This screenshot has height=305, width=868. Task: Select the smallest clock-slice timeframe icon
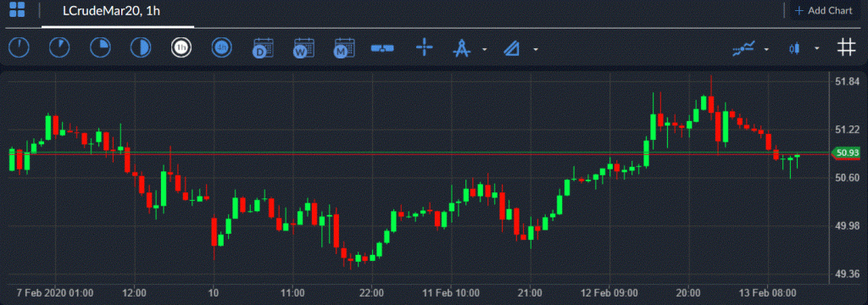pos(19,48)
